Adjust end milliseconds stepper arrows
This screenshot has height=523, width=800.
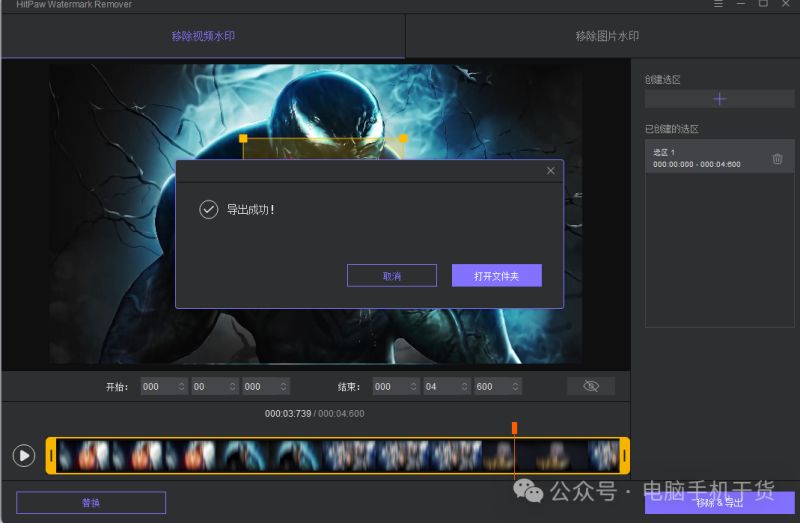516,387
